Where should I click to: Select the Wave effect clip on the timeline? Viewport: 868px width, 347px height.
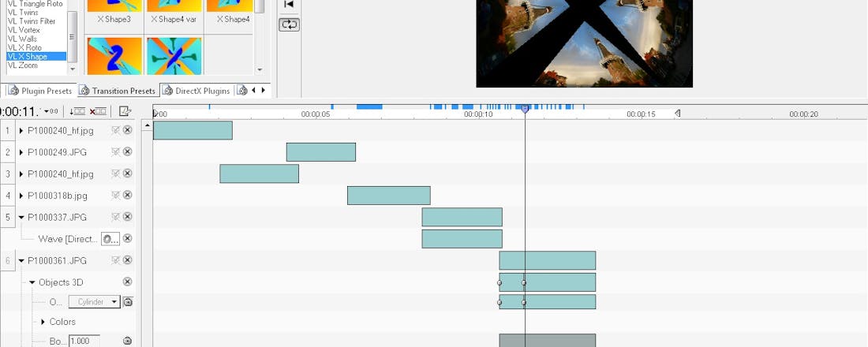[x=462, y=238]
